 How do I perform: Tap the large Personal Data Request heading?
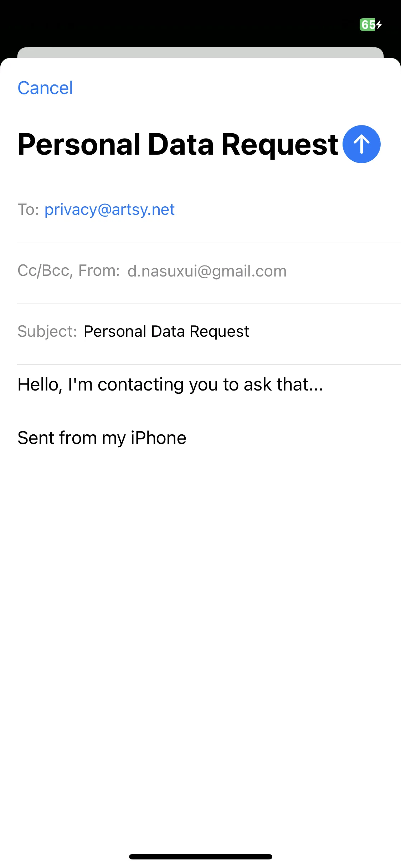point(178,144)
